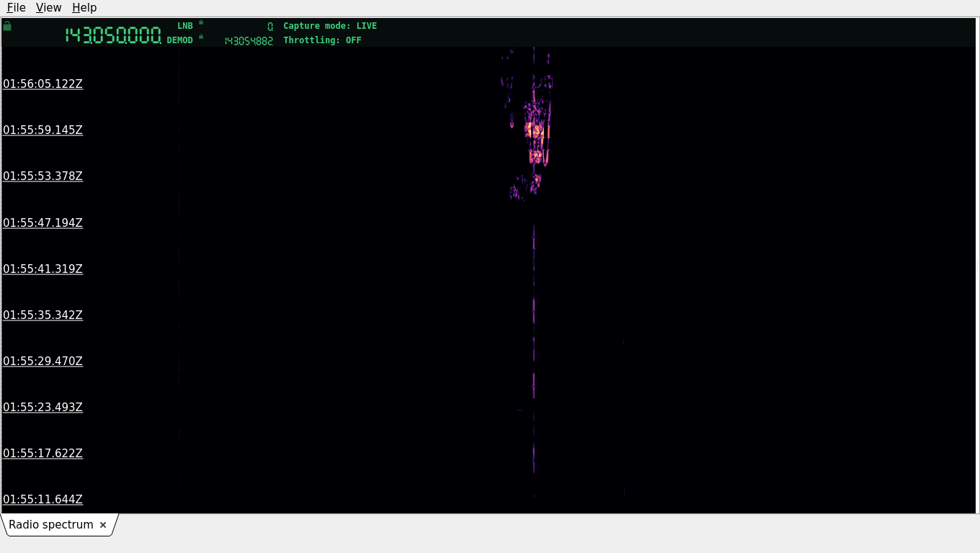Select timestamp 01:55:41.319Z
This screenshot has height=553, width=980.
(x=43, y=269)
